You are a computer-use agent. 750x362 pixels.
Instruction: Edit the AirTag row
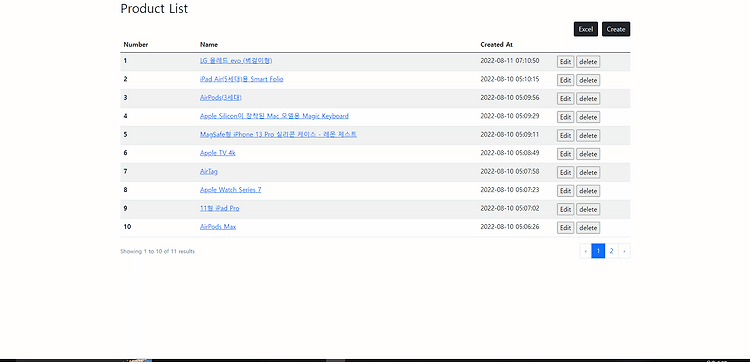point(565,173)
